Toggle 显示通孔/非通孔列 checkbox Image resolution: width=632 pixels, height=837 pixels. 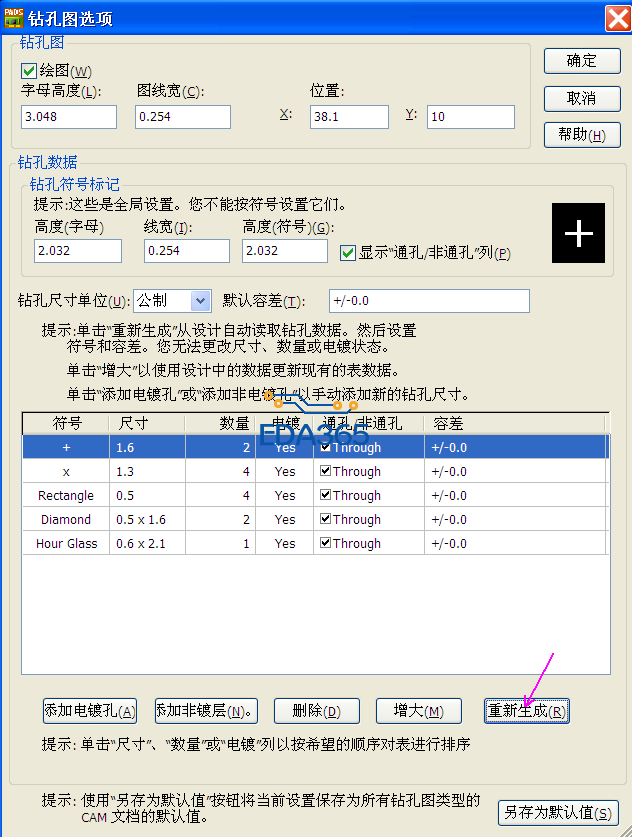(x=347, y=252)
